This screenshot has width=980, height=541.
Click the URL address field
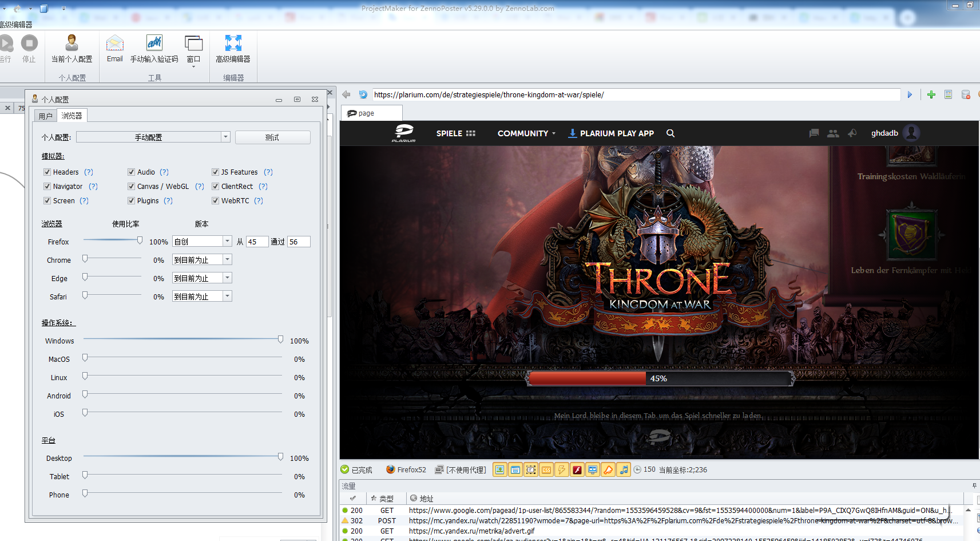[x=636, y=94]
